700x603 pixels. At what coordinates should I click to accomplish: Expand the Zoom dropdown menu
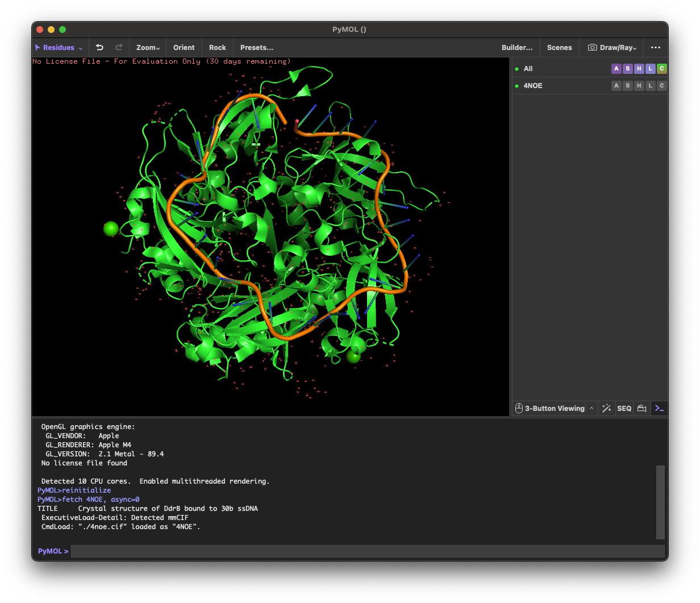point(148,48)
